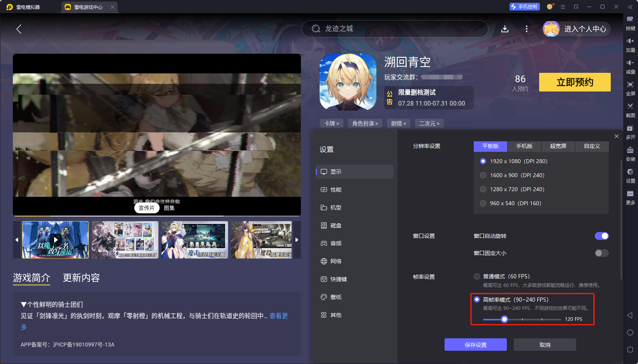This screenshot has height=364, width=638.
Task: Select 普通模式 60 FPS radio
Action: pos(477,276)
